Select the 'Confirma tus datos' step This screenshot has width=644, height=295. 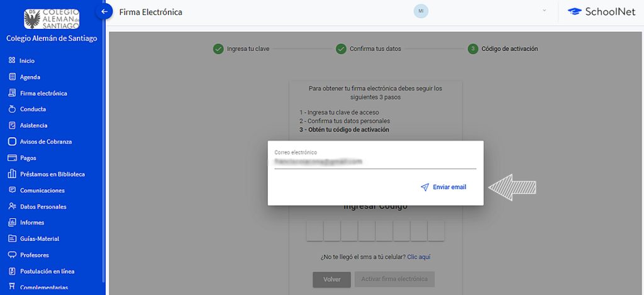(375, 48)
